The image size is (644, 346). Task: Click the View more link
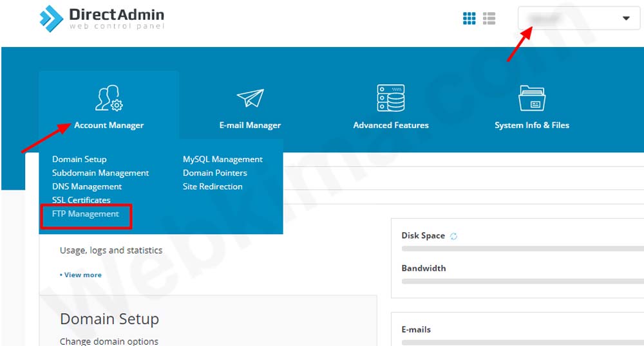(x=81, y=275)
